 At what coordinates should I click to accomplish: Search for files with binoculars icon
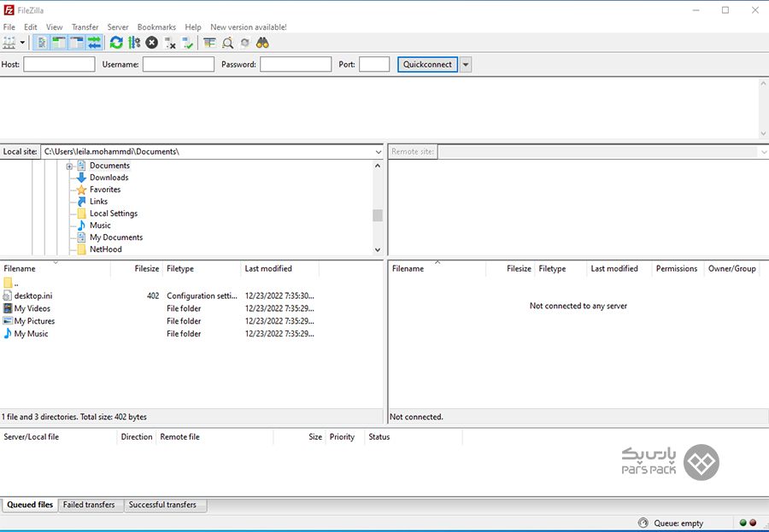262,44
